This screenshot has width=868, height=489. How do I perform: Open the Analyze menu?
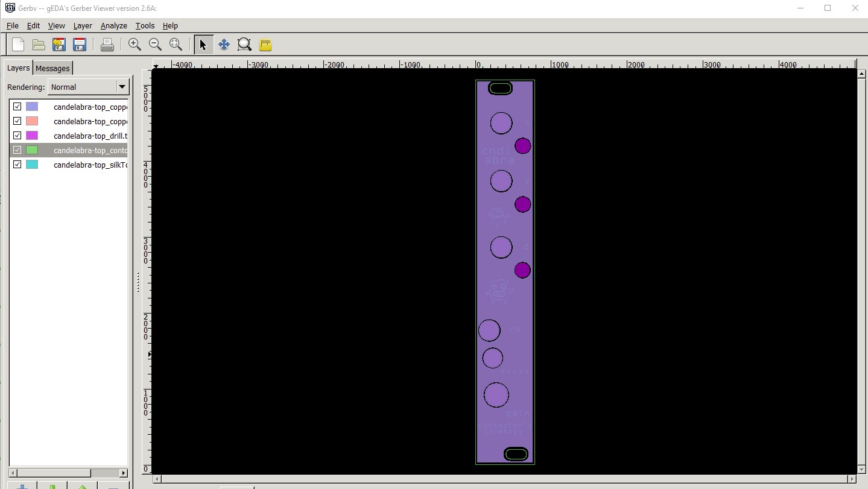pos(113,26)
